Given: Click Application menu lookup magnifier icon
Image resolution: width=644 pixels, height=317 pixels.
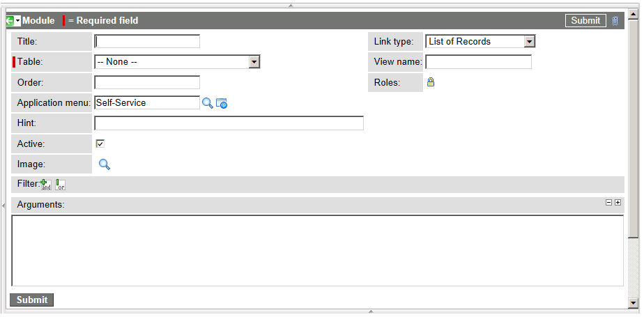Looking at the screenshot, I should (x=207, y=103).
